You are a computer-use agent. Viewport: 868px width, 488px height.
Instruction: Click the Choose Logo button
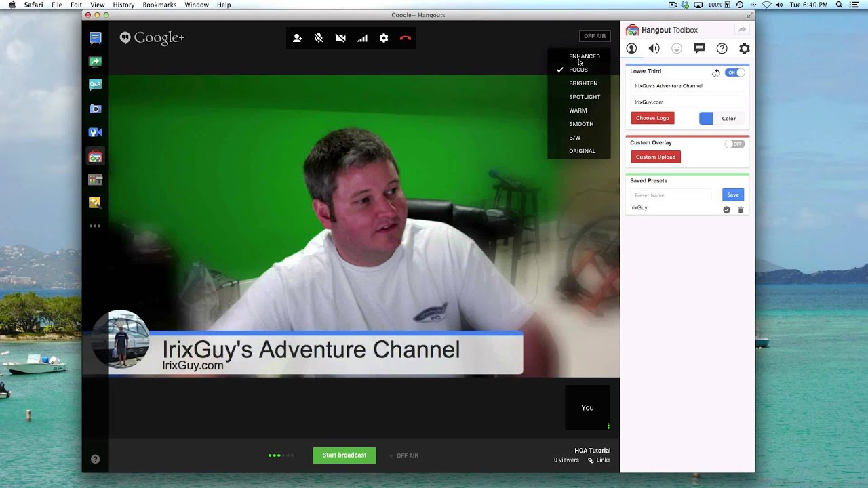point(652,118)
